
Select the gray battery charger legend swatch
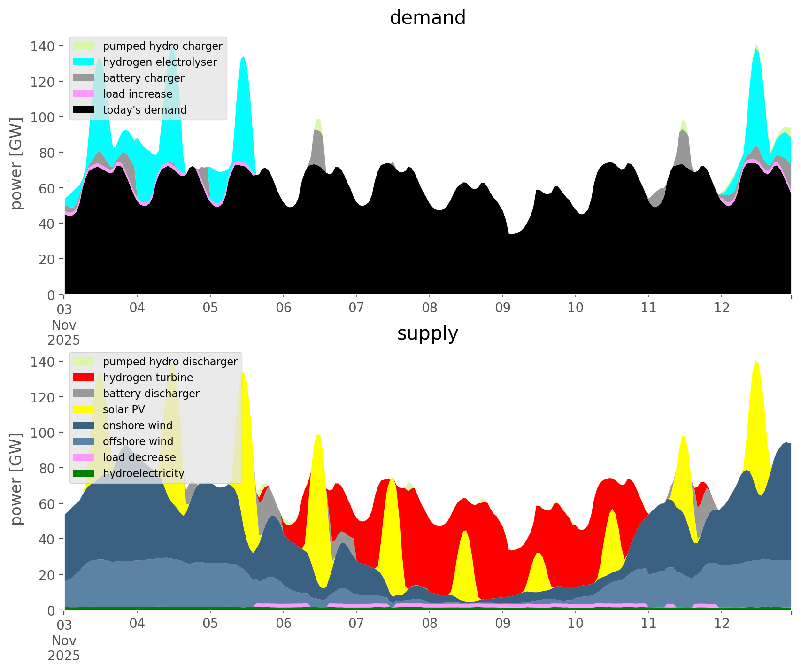click(84, 78)
